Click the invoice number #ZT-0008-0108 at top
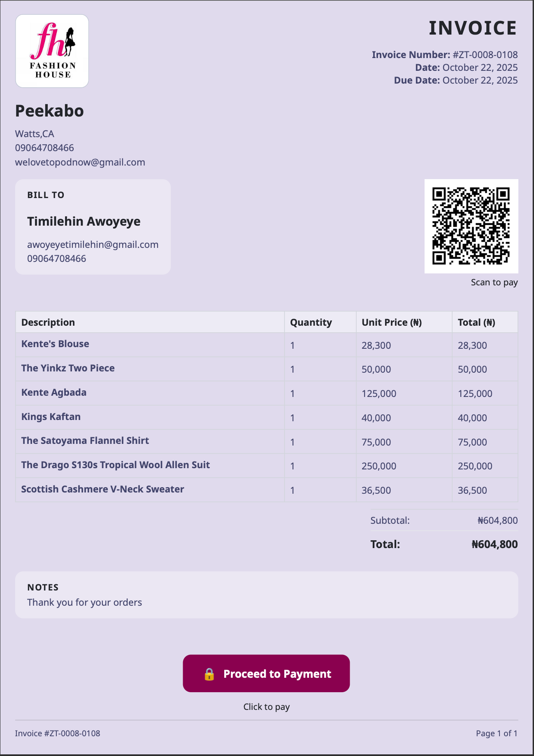The image size is (534, 756). pos(485,55)
